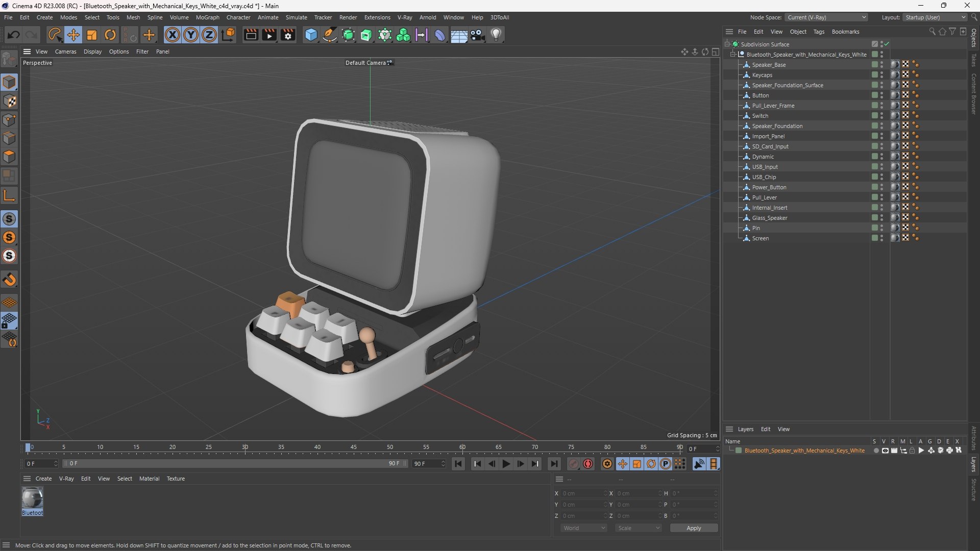The width and height of the screenshot is (980, 551).
Task: Select the Rotate tool
Action: [110, 35]
